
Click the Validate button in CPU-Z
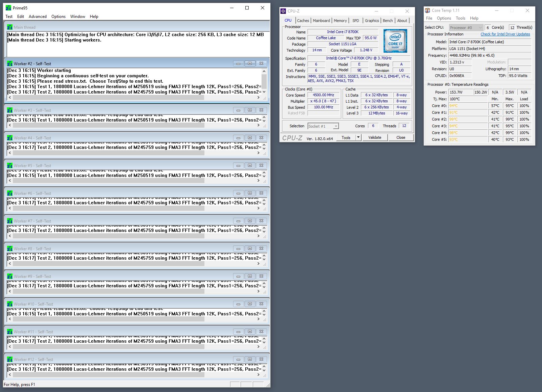375,137
